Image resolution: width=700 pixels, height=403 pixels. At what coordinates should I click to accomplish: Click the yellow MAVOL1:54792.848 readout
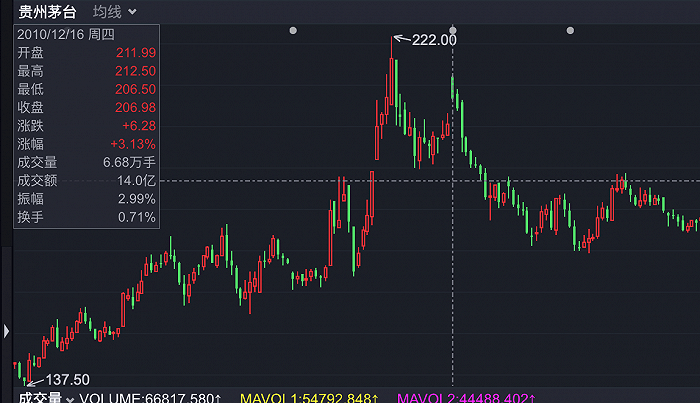pos(310,398)
